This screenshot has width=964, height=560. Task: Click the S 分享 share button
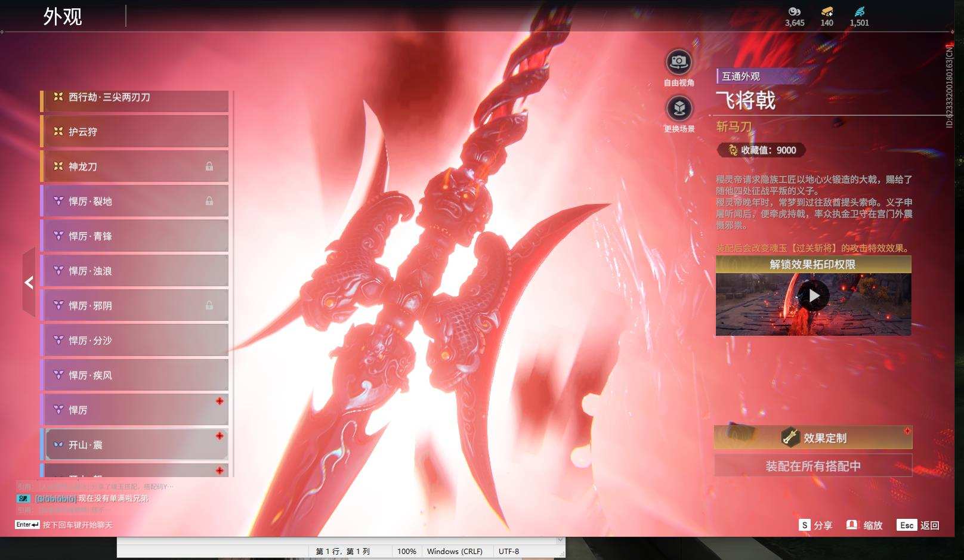point(815,525)
